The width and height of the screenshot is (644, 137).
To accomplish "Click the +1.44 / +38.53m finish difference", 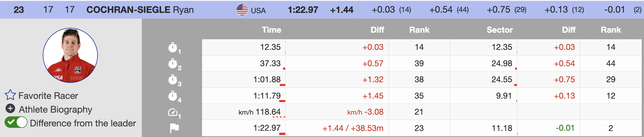I will 353,128.
